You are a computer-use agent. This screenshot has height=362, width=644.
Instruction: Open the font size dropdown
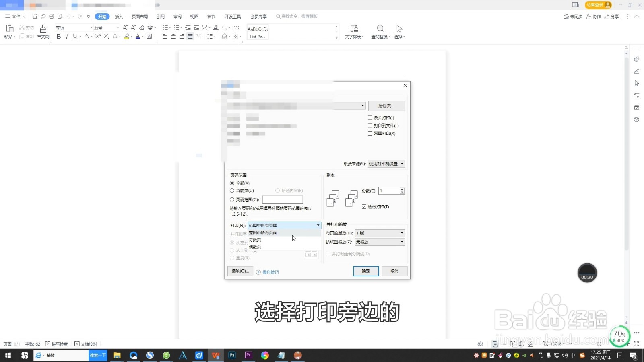point(118,27)
